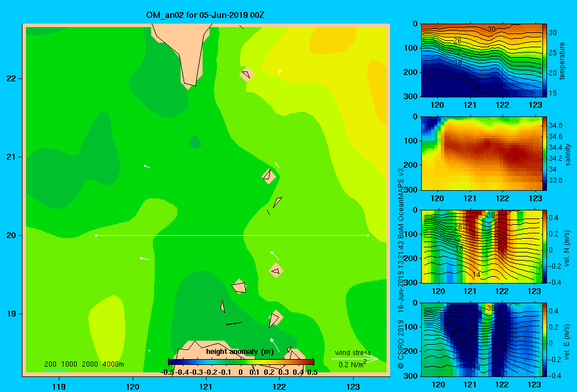
Task: Click the vertical 'salinity' colorbar label
Action: [567, 155]
